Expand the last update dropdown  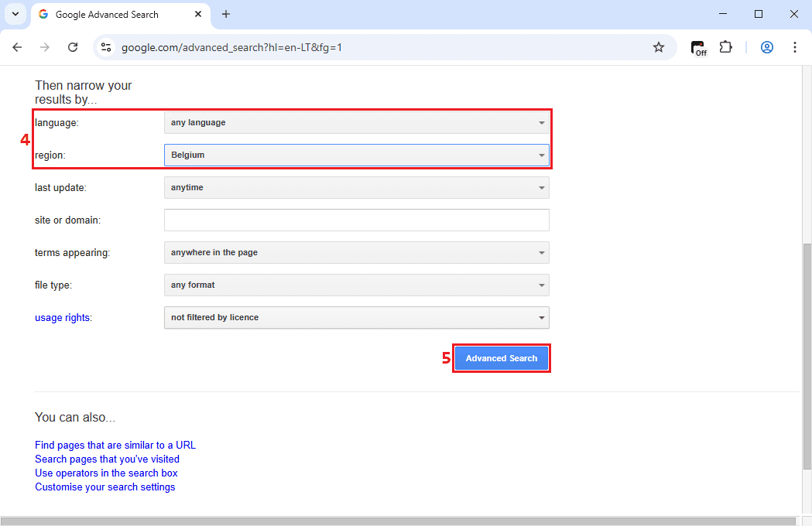click(356, 187)
